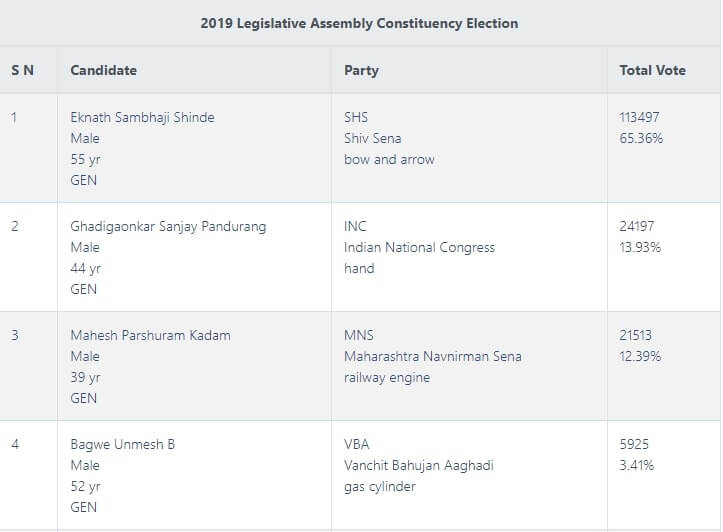Image resolution: width=723 pixels, height=532 pixels.
Task: Select candidate name Ghadigaonkar Sanjay Pandurang
Action: tap(168, 226)
